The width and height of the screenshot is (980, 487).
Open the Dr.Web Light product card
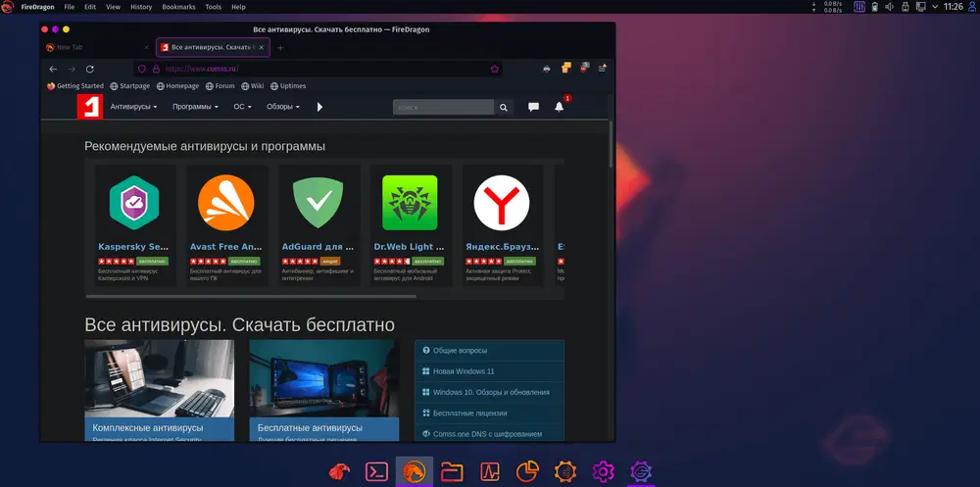tap(410, 225)
